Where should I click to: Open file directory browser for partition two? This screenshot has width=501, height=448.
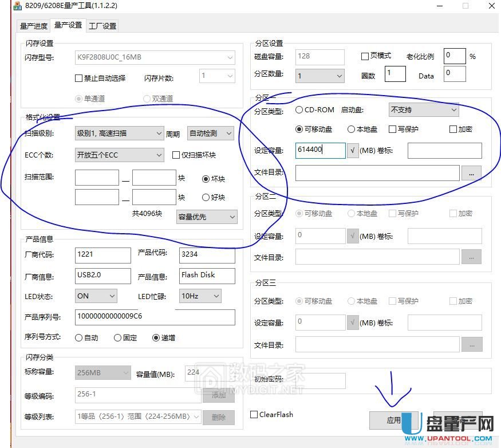point(471,257)
